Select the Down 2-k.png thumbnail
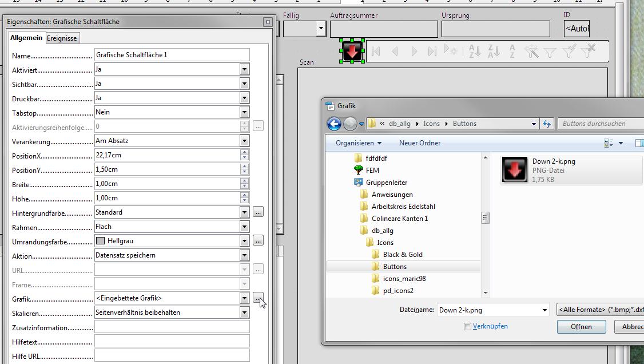Screen dimensions: 644x364 (x=514, y=170)
